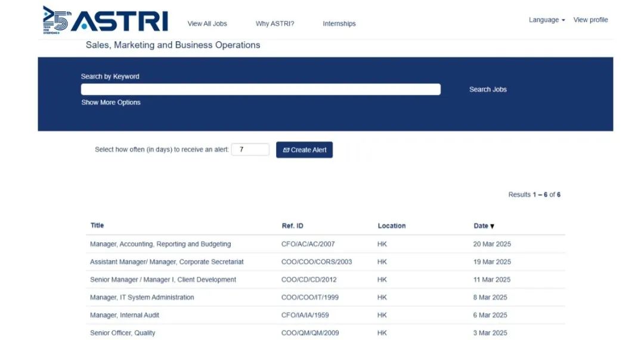Click the alert frequency days field

[x=250, y=150]
